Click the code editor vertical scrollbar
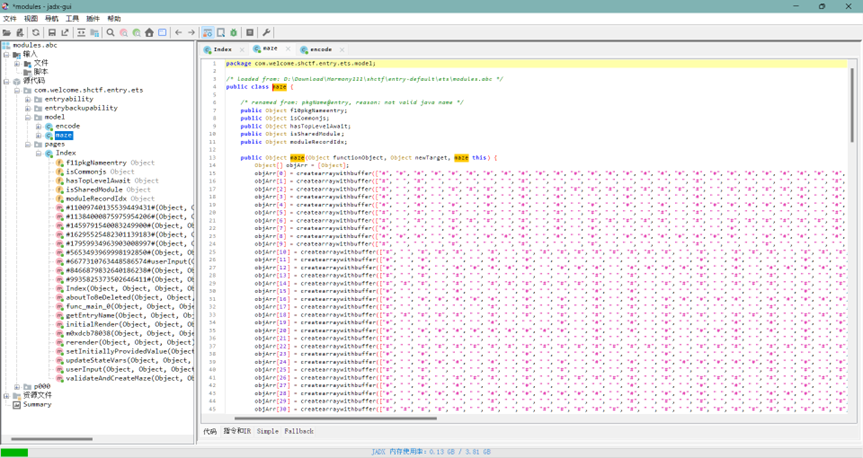Image resolution: width=863 pixels, height=458 pixels. click(853, 105)
